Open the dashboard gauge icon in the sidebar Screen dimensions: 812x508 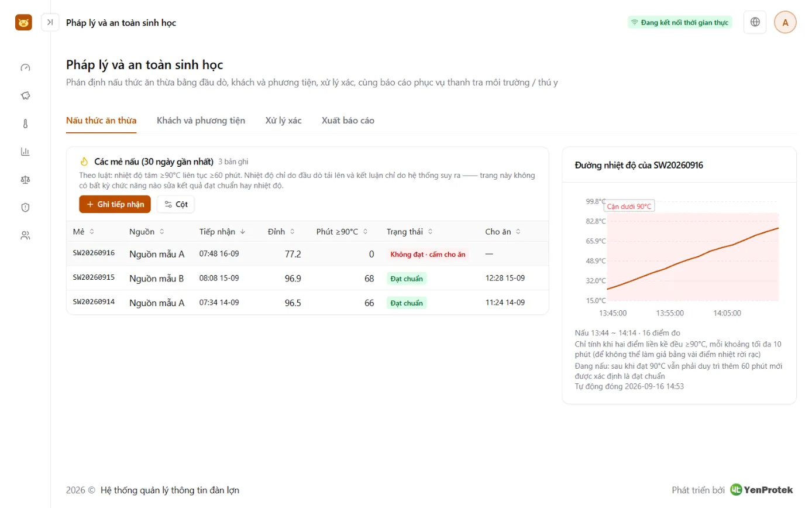click(x=25, y=68)
